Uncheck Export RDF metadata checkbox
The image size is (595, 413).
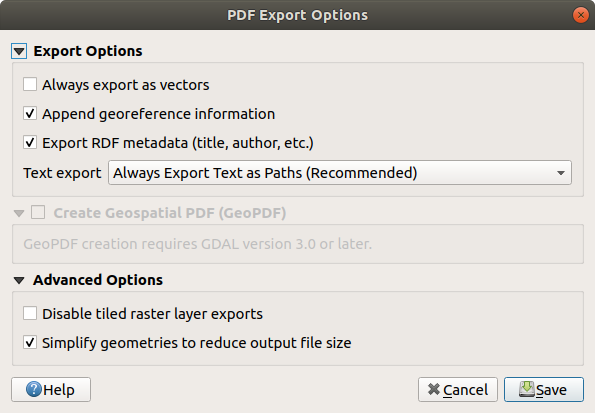(30, 143)
